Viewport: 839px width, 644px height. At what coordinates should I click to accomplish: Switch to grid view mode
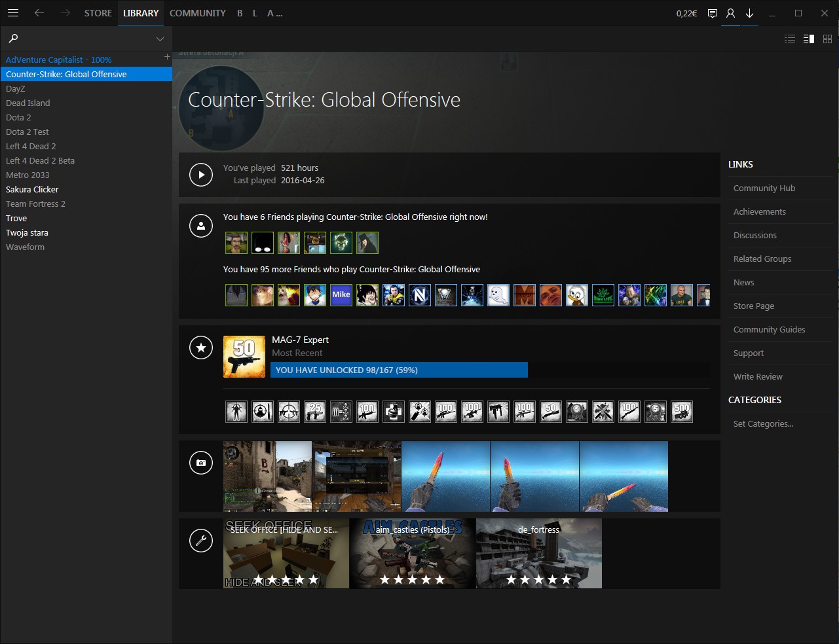tap(827, 39)
